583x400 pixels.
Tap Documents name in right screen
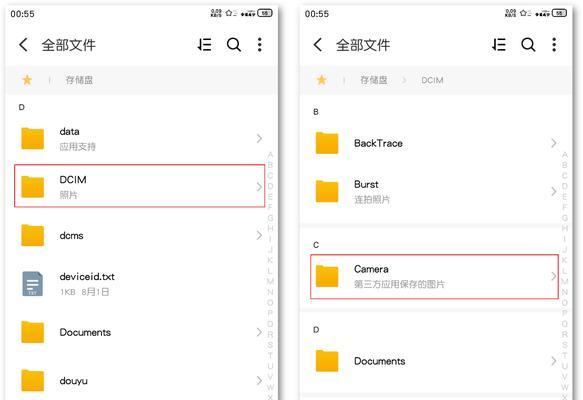[380, 361]
